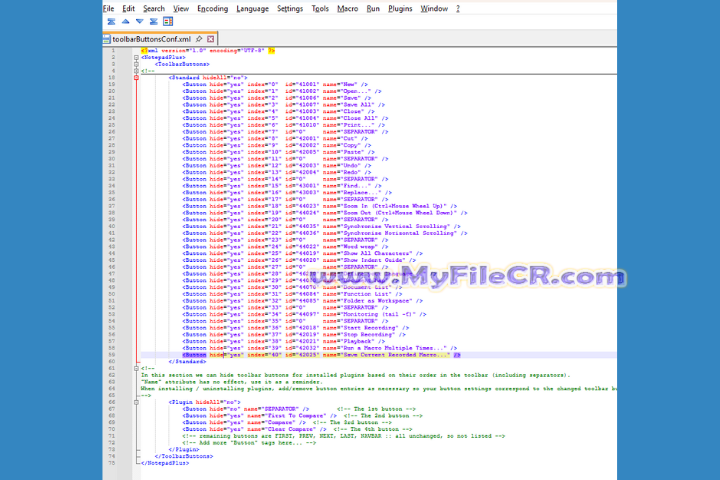Click the highlighted "Save Current Recorded Macro..." line
This screenshot has height=480, width=720.
[x=321, y=355]
